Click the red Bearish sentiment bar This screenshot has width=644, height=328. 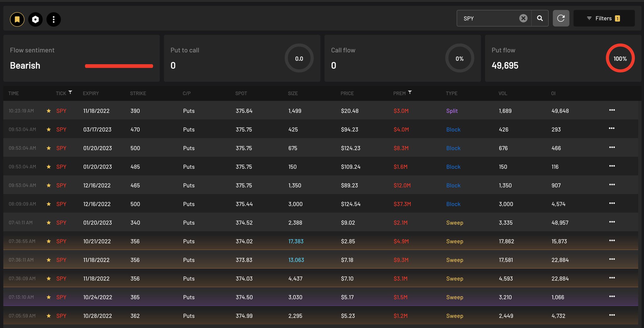click(x=119, y=66)
